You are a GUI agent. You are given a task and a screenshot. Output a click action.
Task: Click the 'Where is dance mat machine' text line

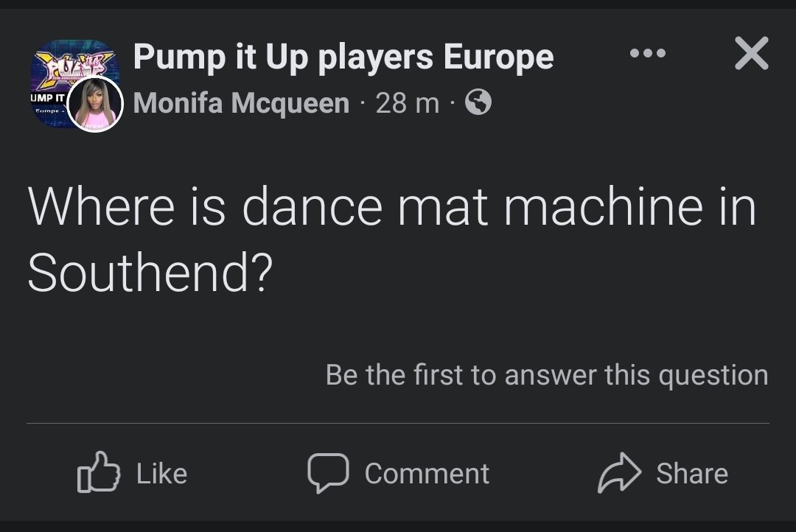click(x=391, y=207)
